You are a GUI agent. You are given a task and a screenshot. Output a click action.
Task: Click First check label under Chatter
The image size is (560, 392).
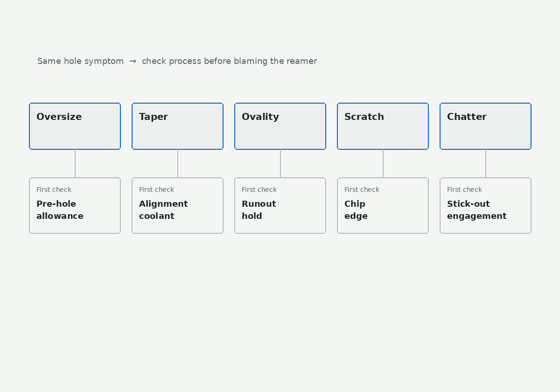(465, 189)
